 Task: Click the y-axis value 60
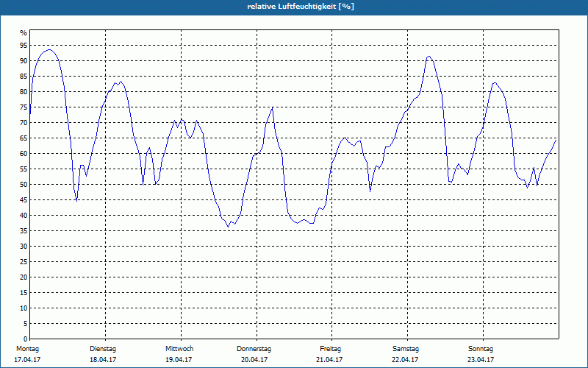24,154
